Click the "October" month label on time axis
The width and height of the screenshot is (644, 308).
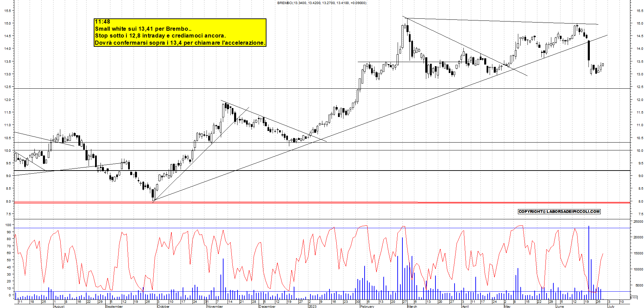164,306
